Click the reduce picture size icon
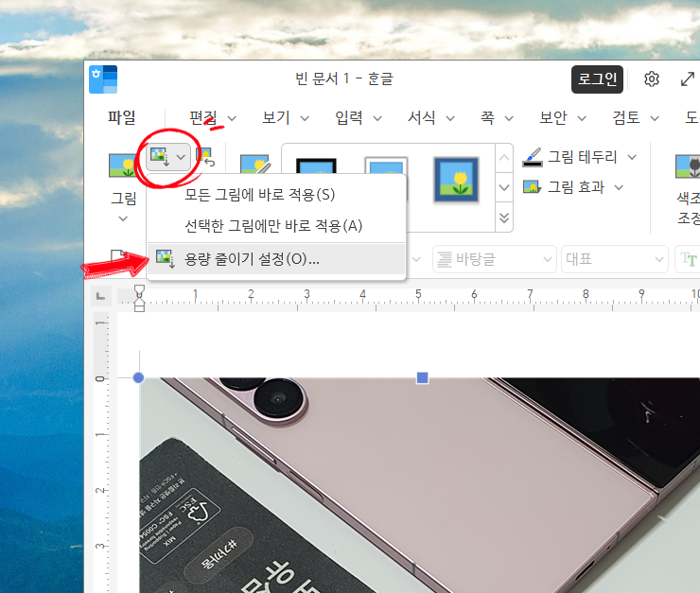 [160, 157]
